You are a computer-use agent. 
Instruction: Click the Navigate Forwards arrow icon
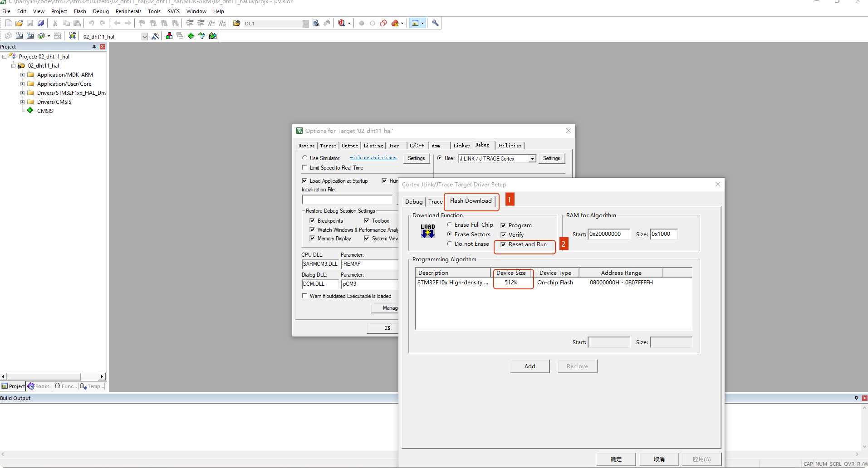point(128,23)
